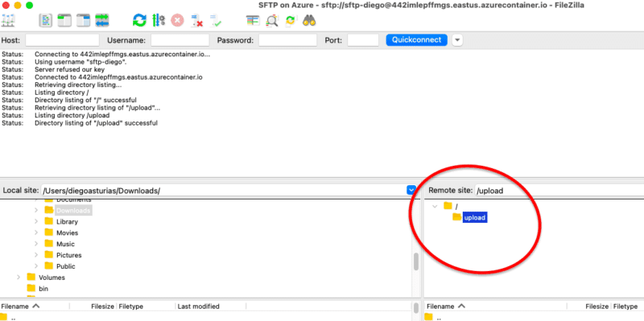Expand the Downloads folder in local tree
Viewport: 644px width, 321px height.
(36, 210)
